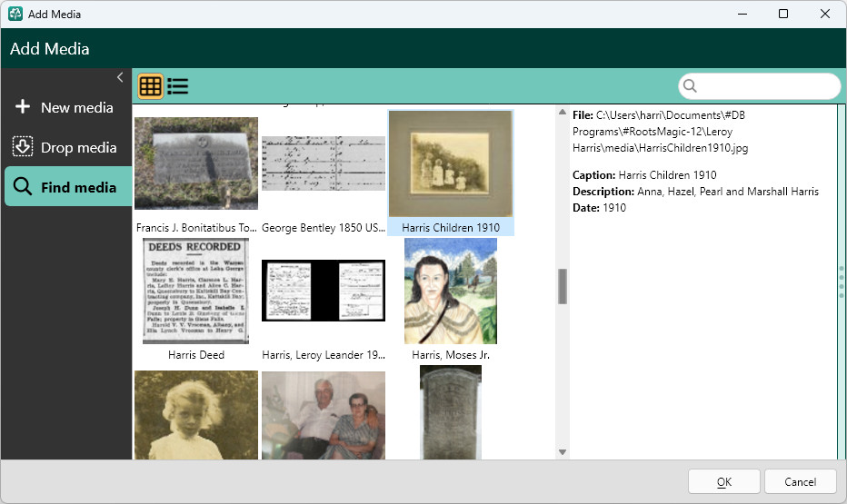Select the Harris, Moses Jr. portrait thumbnail
This screenshot has width=847, height=504.
[x=451, y=292]
